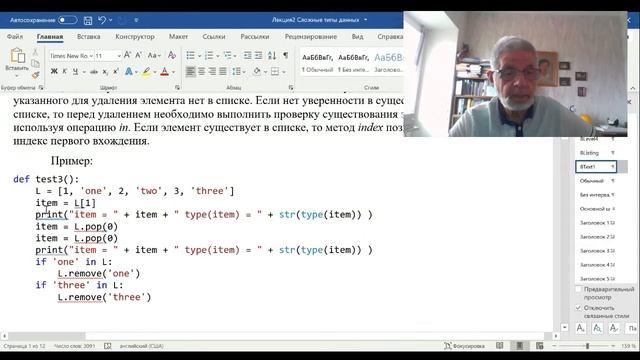Image resolution: width=640 pixels, height=360 pixels.
Task: Select Заголовок 3 in Styles pane
Action: click(x=596, y=251)
